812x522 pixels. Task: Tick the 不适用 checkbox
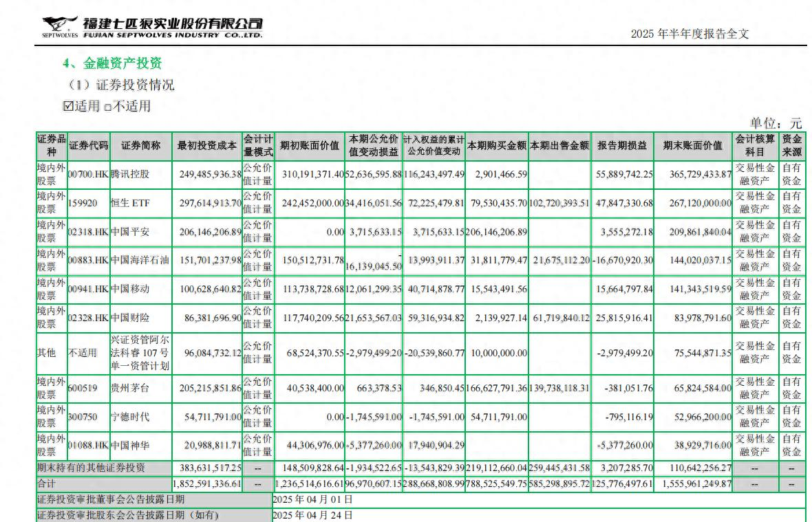coord(108,107)
